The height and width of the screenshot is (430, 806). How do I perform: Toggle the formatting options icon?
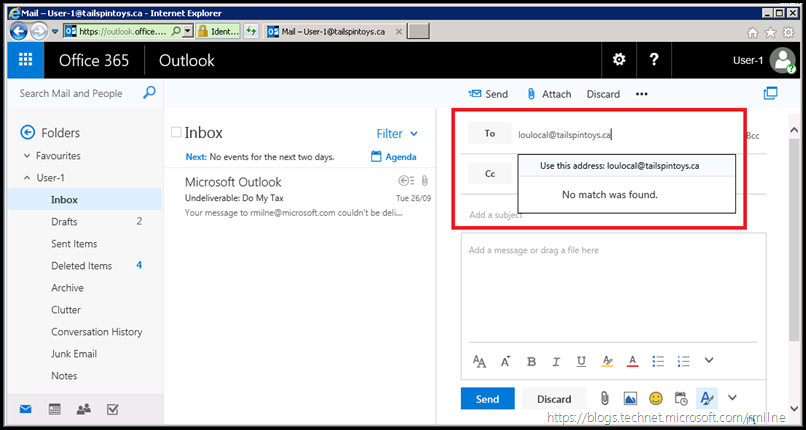point(707,398)
